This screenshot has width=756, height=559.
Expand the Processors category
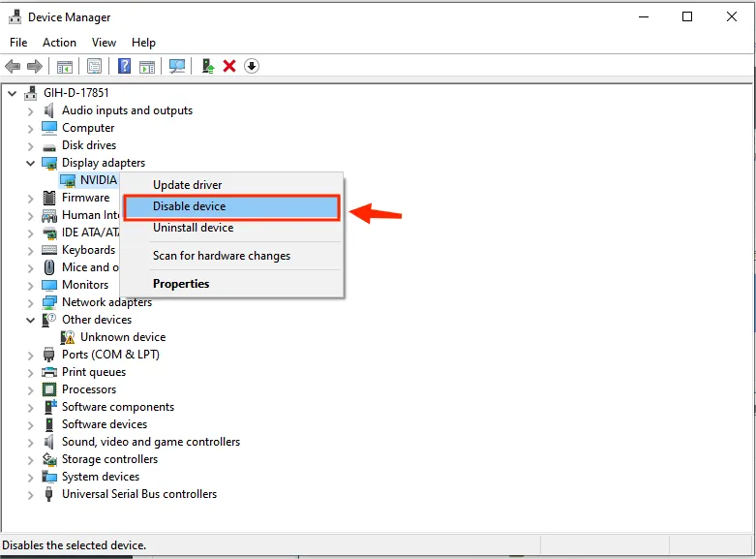[30, 390]
